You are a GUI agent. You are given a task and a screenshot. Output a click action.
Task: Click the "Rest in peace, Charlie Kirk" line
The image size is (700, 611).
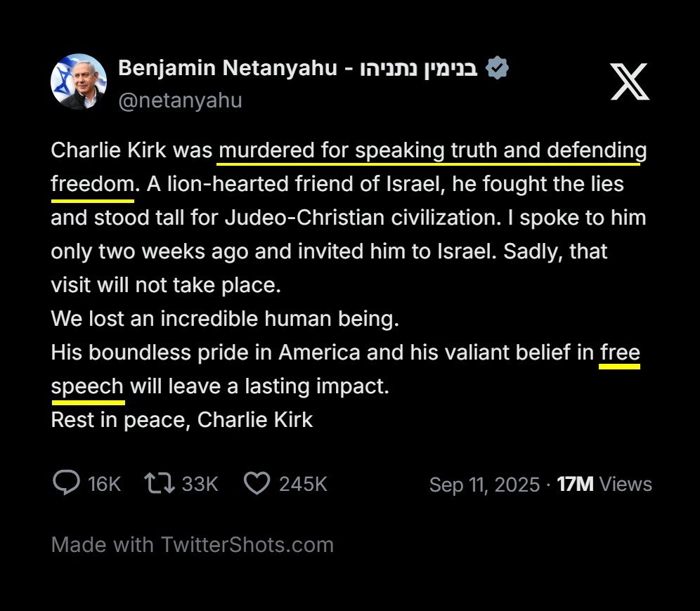[182, 420]
